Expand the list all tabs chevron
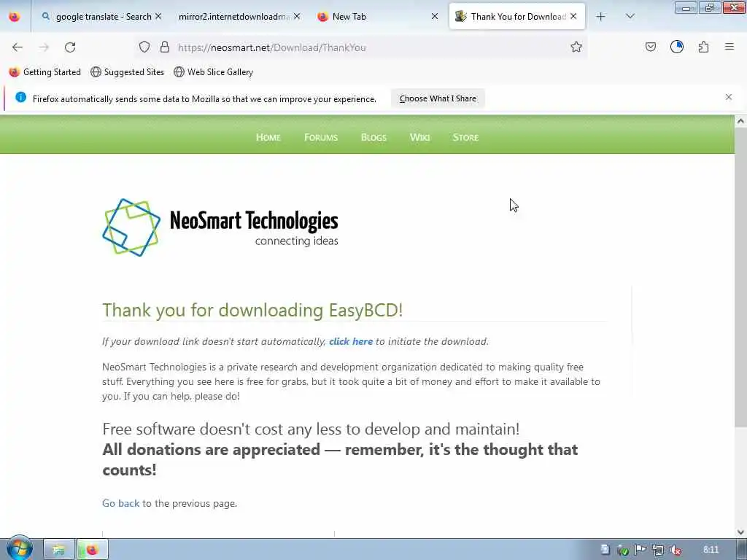The width and height of the screenshot is (747, 560). [x=630, y=17]
